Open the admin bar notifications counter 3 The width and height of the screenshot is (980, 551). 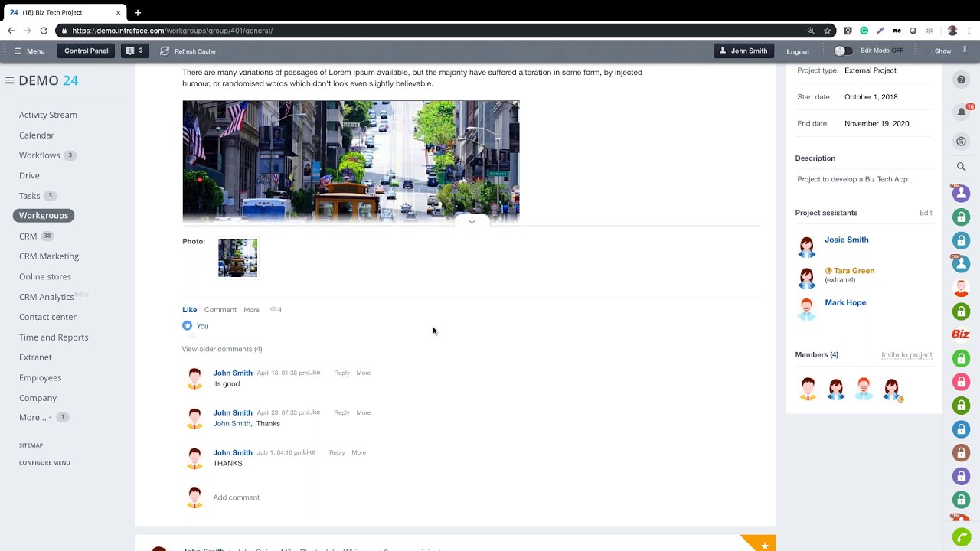tap(134, 51)
